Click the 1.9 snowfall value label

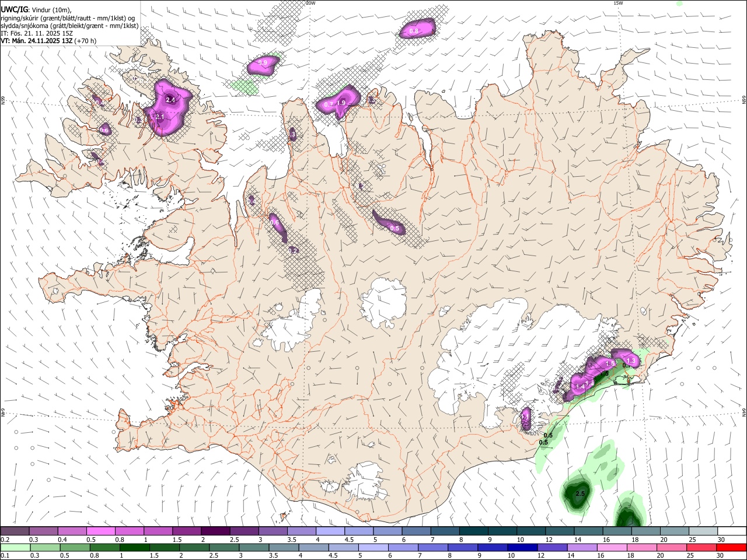coord(341,103)
